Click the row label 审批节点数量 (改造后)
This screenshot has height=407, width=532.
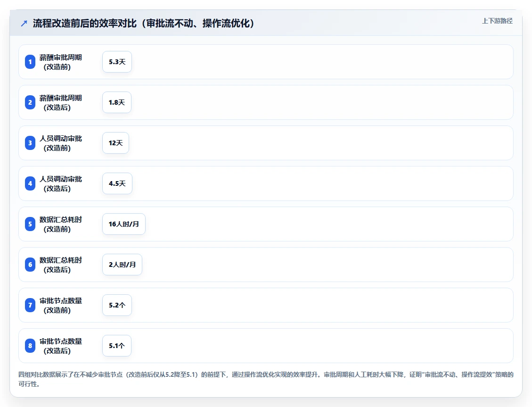point(61,346)
